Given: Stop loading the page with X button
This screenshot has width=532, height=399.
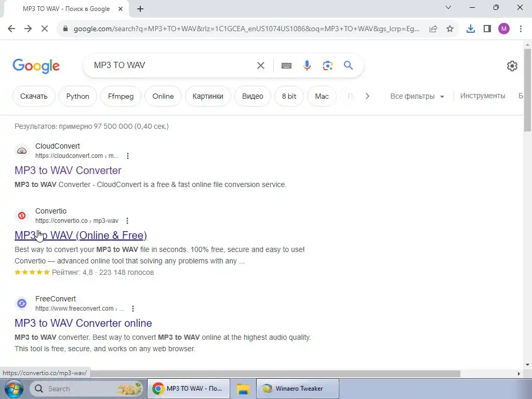Looking at the screenshot, I should pyautogui.click(x=45, y=29).
